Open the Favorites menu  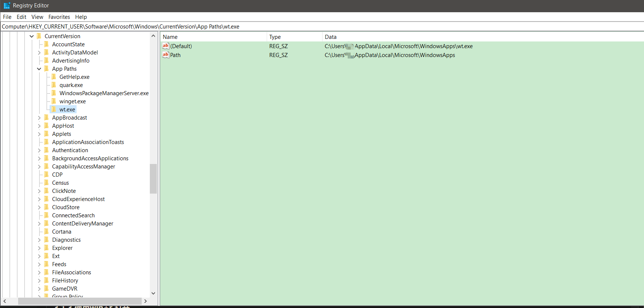pyautogui.click(x=59, y=17)
